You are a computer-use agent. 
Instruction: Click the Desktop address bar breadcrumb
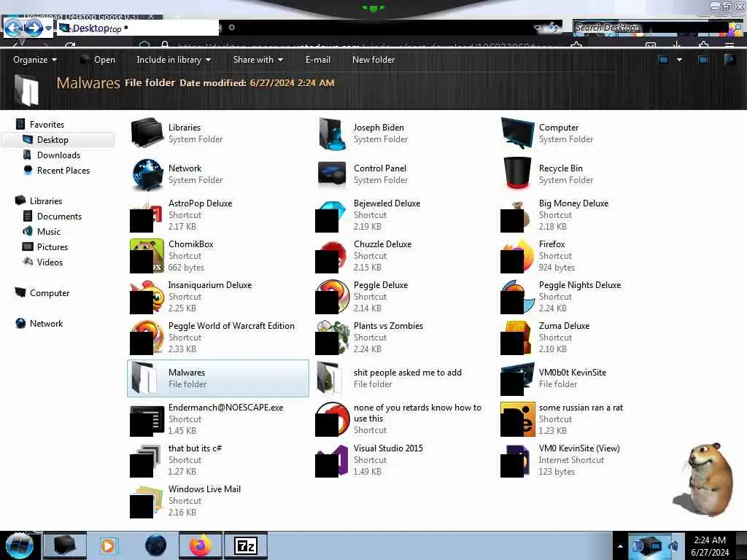coord(90,28)
